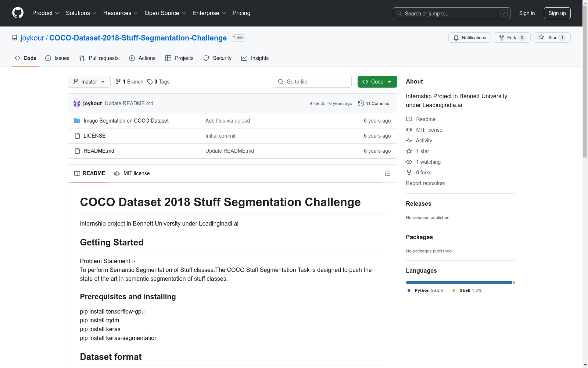Image resolution: width=588 pixels, height=368 pixels.
Task: Select the MIT license tab in file viewer
Action: (132, 173)
